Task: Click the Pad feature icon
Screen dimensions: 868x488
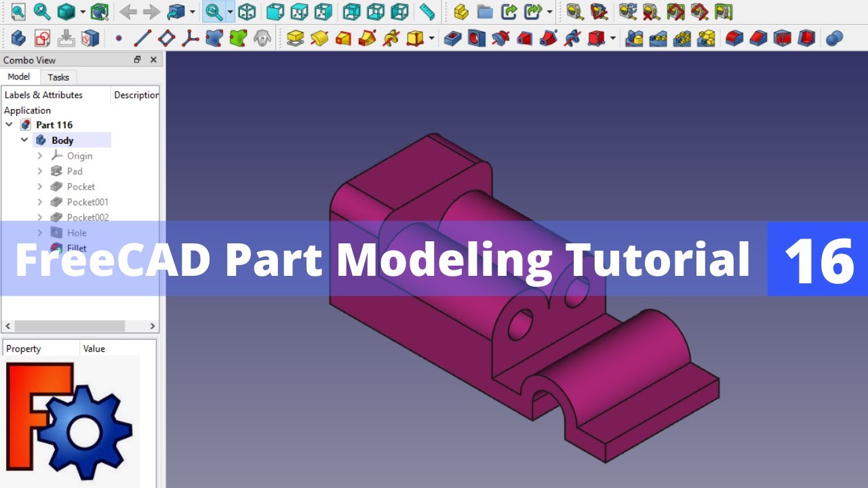Action: coord(295,38)
